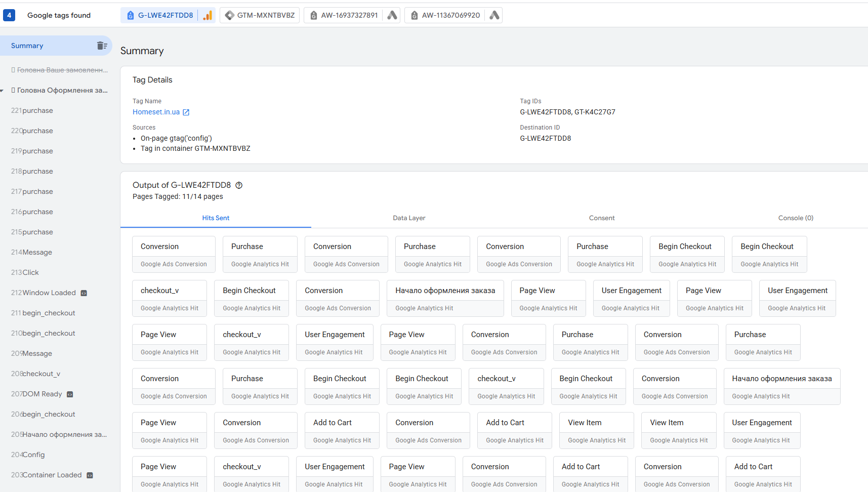
Task: Click the Google Ads icon beside AW-11367069920
Action: tap(494, 15)
